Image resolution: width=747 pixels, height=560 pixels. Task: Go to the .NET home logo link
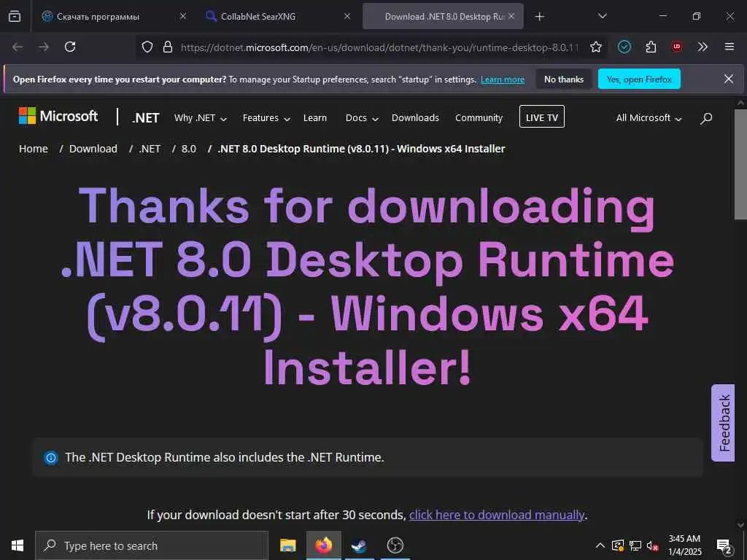click(146, 117)
